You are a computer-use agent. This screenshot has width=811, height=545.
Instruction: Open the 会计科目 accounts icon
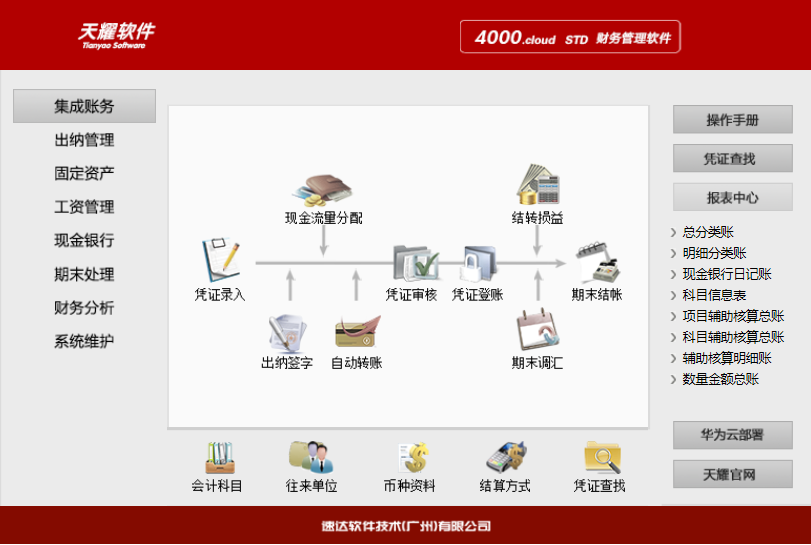(x=220, y=458)
